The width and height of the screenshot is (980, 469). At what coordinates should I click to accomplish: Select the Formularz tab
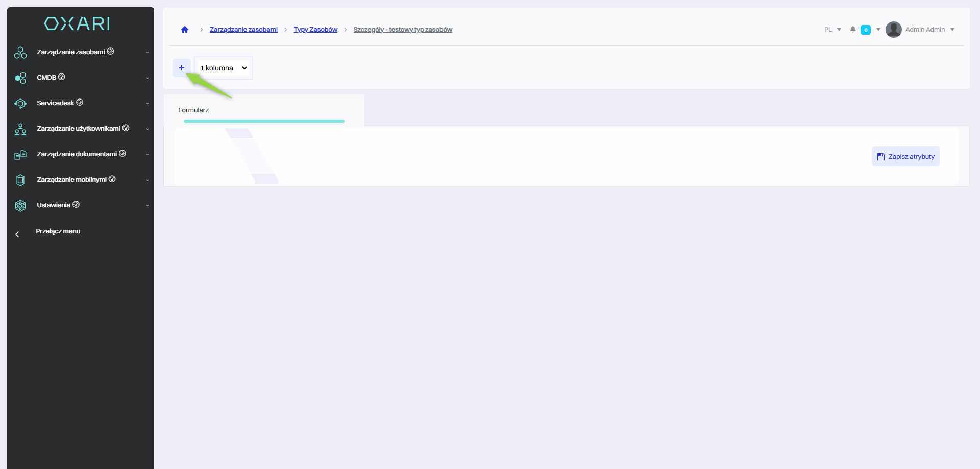pyautogui.click(x=193, y=110)
